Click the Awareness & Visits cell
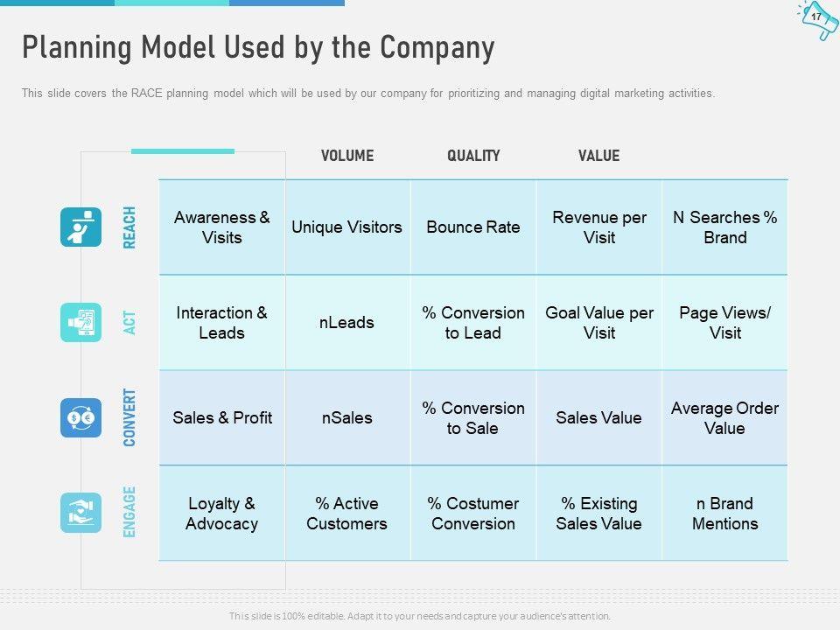Viewport: 840px width, 630px height. pyautogui.click(x=222, y=227)
